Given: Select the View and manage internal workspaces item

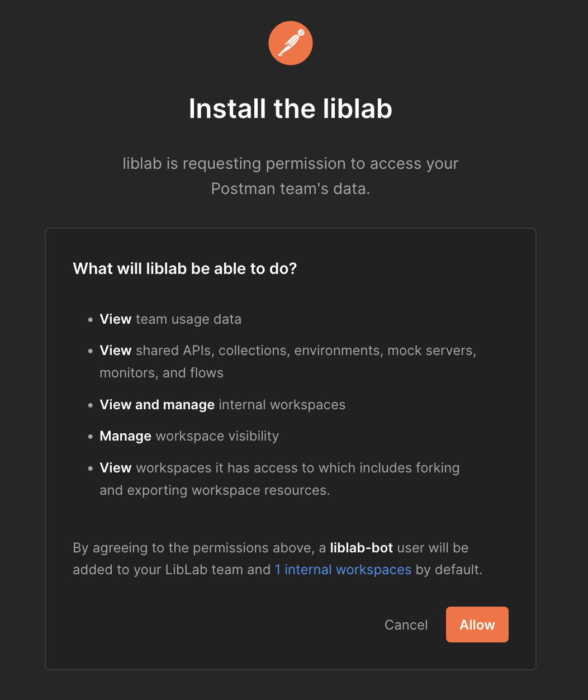Looking at the screenshot, I should coord(222,404).
